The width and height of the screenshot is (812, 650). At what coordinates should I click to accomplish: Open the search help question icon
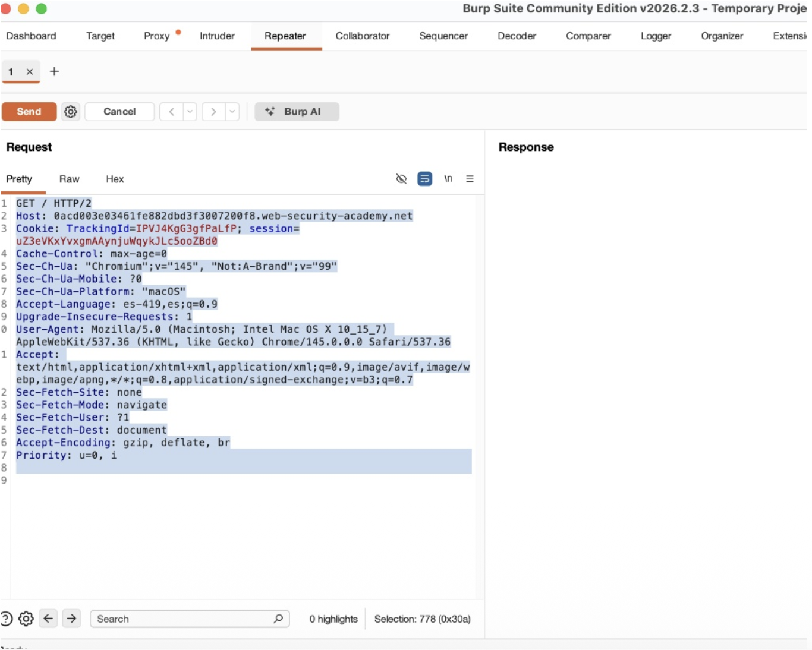[x=7, y=619]
